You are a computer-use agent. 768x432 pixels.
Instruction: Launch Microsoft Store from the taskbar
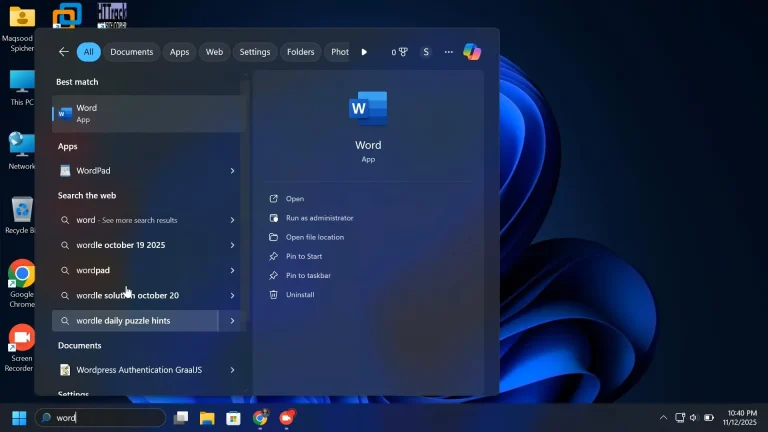[x=234, y=418]
